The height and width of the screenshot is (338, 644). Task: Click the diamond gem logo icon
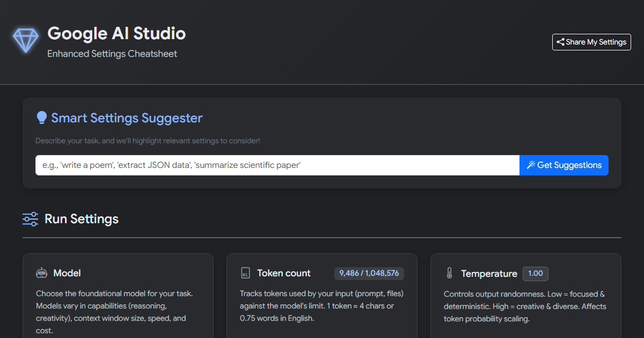[x=26, y=41]
